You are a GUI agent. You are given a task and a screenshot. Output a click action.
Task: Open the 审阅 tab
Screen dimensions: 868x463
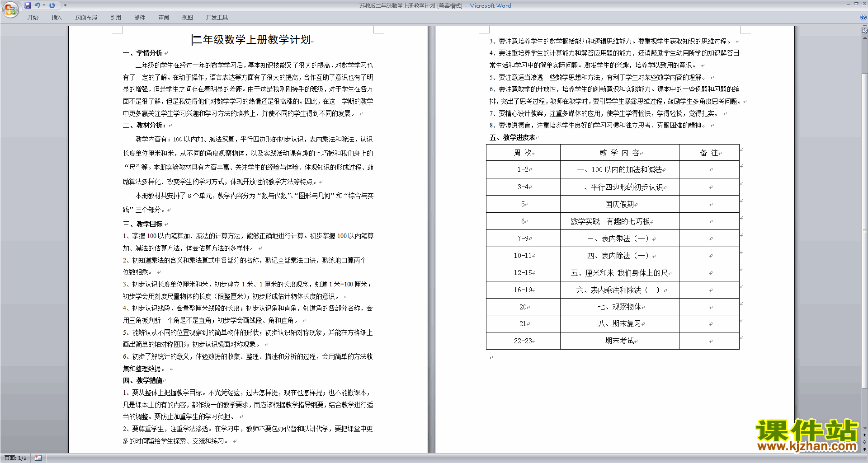click(x=164, y=18)
